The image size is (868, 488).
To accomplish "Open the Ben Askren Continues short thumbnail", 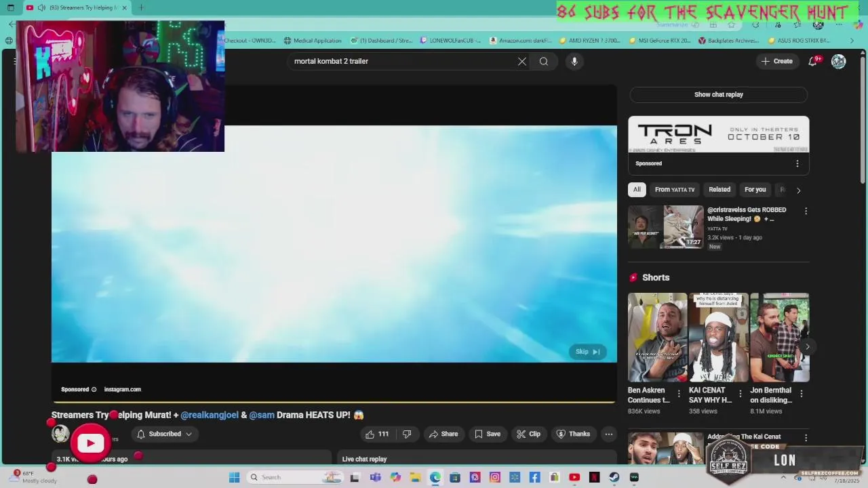I will pyautogui.click(x=657, y=338).
